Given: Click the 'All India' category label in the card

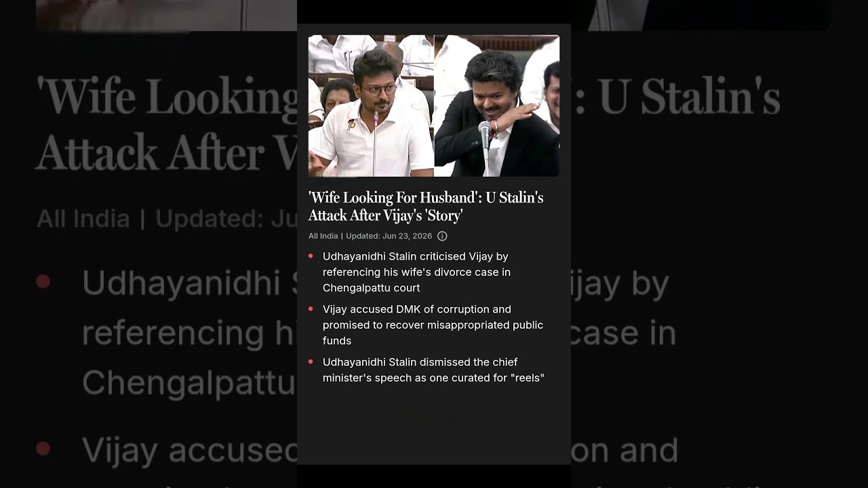Looking at the screenshot, I should click(323, 236).
